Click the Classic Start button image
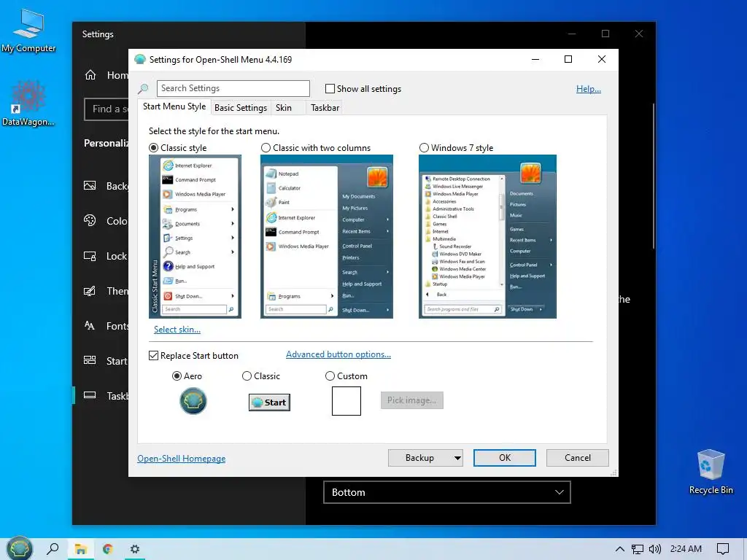The height and width of the screenshot is (560, 747). point(269,402)
